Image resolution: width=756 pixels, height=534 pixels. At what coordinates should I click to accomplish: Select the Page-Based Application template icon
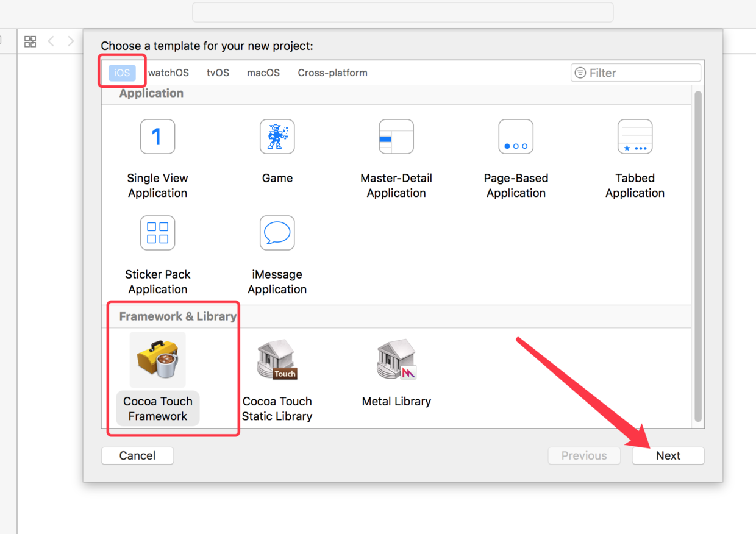516,137
